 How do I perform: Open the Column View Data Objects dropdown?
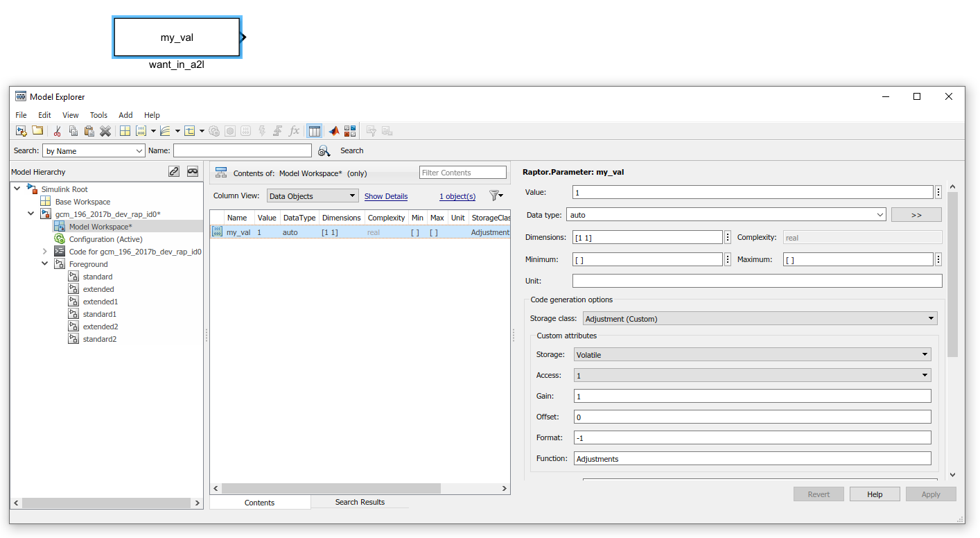coord(313,196)
